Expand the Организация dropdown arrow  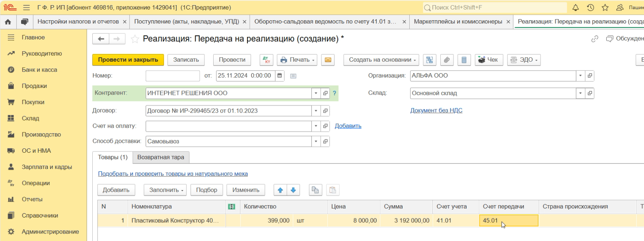point(580,76)
